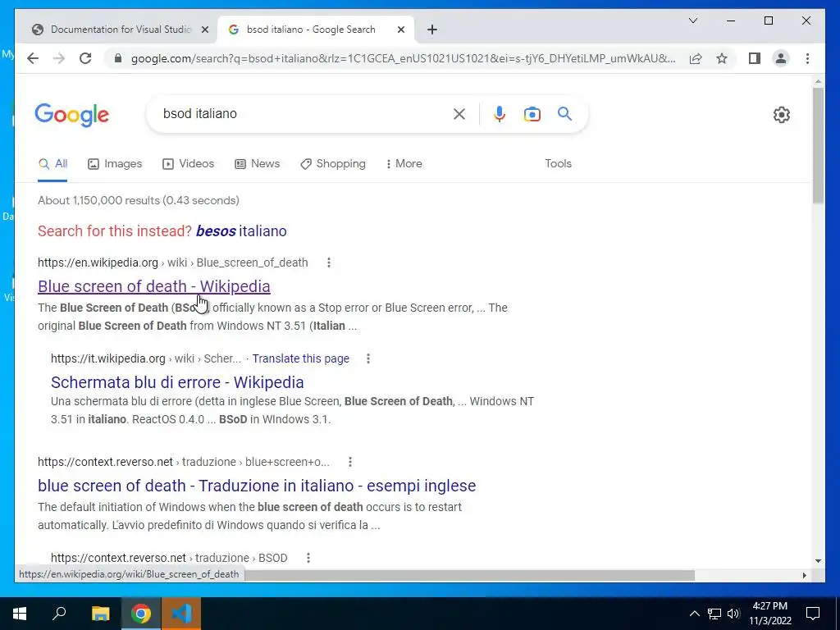Click the google.com address bar URL

(403, 58)
